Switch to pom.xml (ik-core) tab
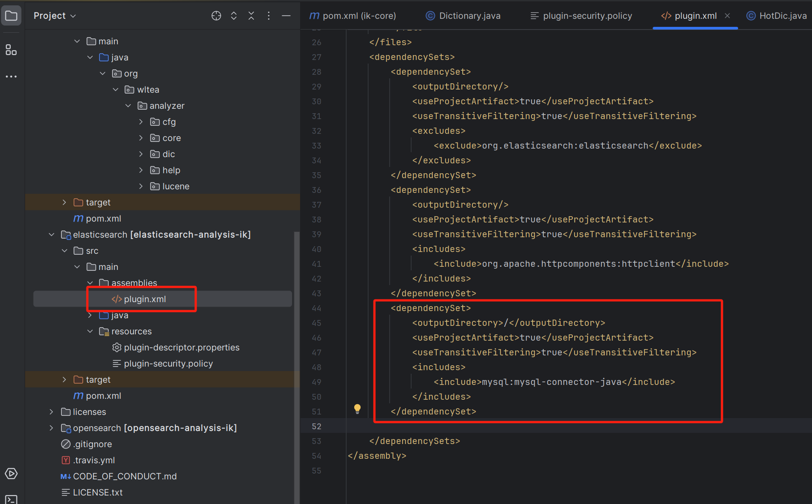 [352, 16]
